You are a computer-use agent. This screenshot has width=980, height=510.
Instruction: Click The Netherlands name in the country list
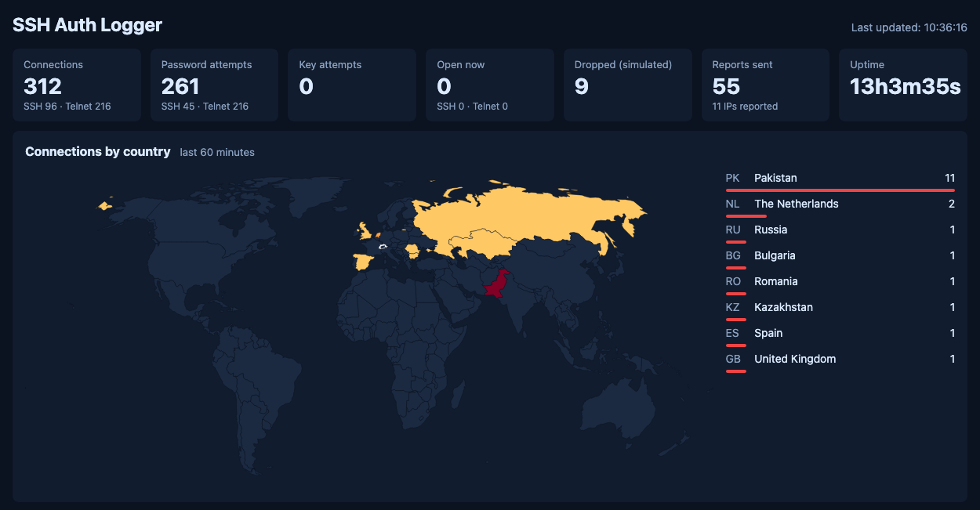click(797, 204)
